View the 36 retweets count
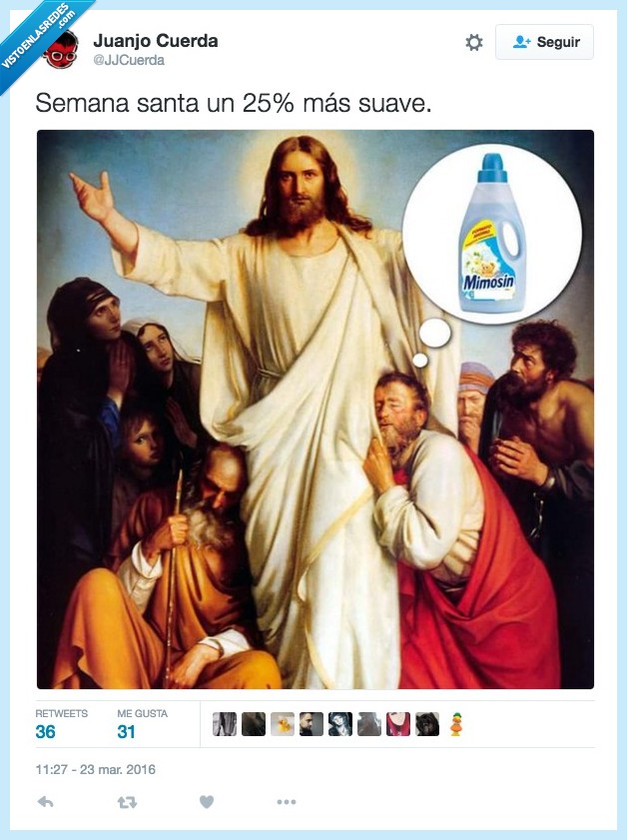 46,732
